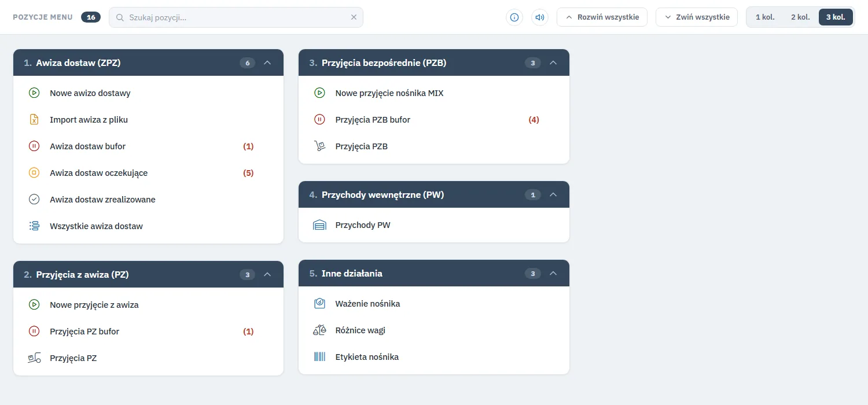Collapse the Przyjęcia z awiza (PZ) section
This screenshot has height=405, width=868.
click(267, 275)
